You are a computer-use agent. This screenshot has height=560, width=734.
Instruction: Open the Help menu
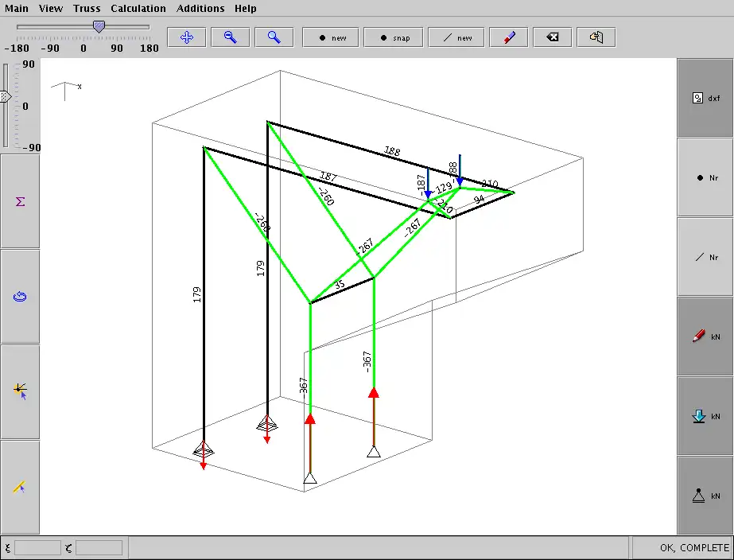click(x=245, y=9)
